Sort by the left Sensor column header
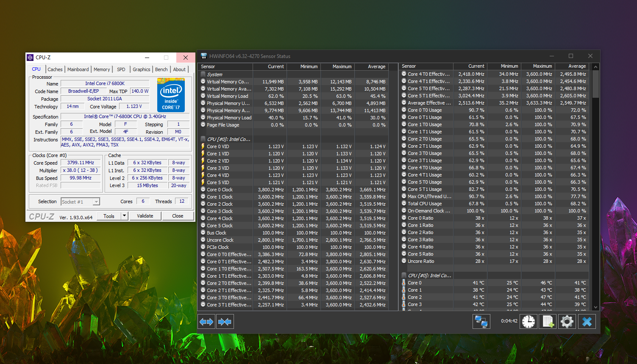 225,66
